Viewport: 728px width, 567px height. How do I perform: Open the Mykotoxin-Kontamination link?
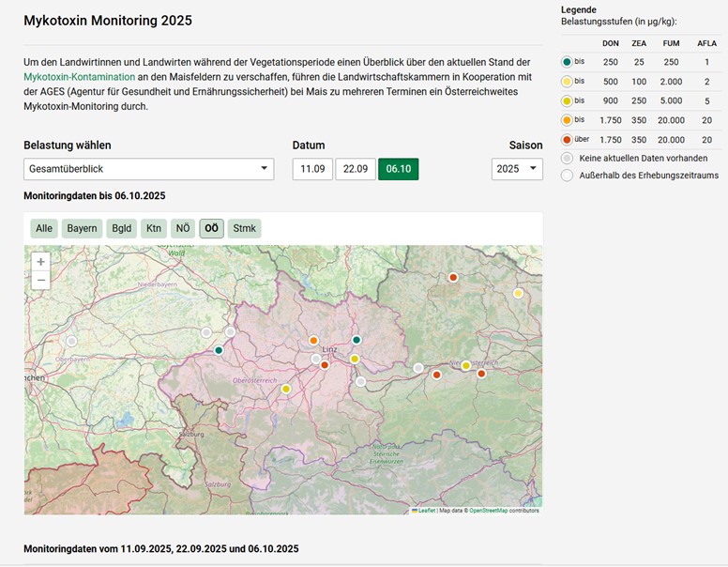(x=80, y=76)
